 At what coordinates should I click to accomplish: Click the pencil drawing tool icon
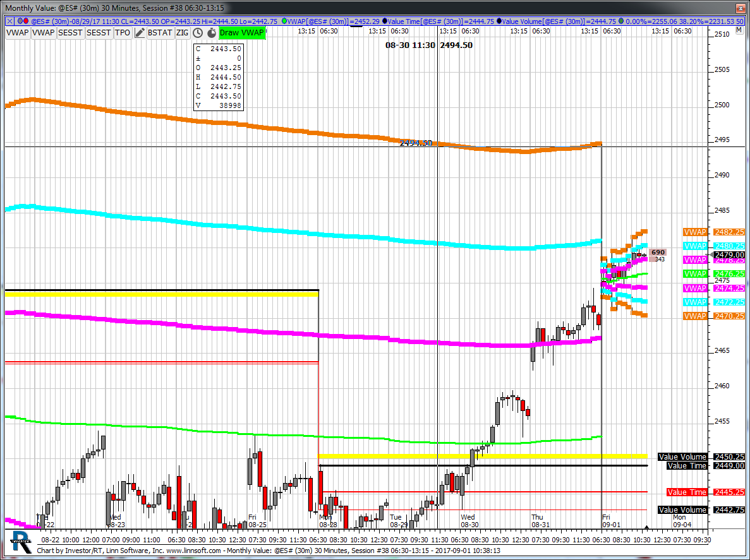[x=140, y=32]
